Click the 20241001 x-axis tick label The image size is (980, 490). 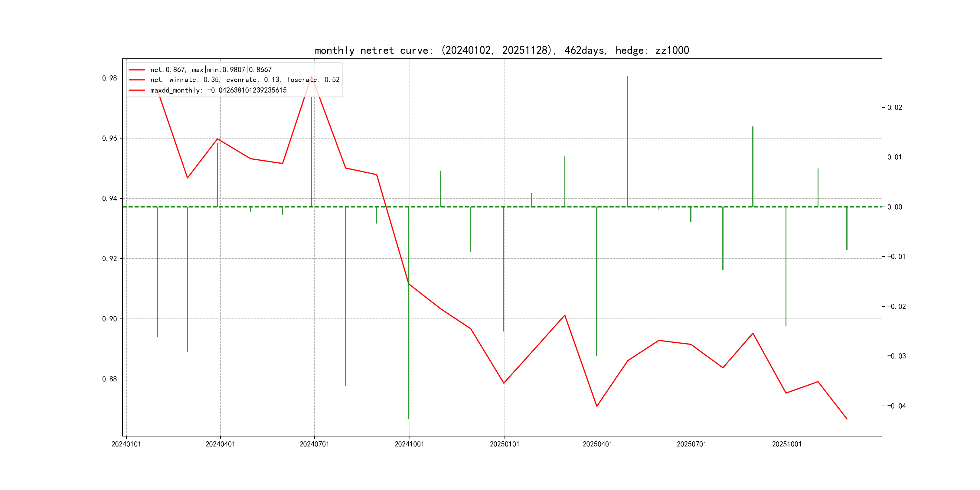(409, 444)
